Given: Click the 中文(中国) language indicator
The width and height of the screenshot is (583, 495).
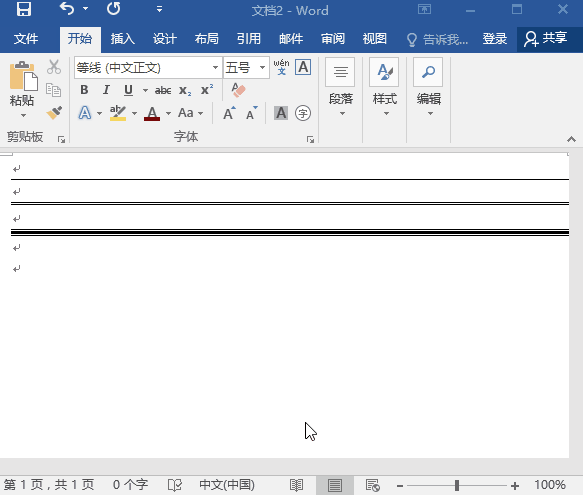Looking at the screenshot, I should [227, 485].
